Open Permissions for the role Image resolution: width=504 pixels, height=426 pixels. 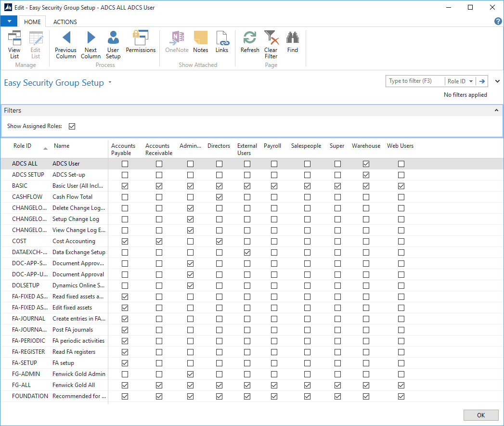[x=141, y=42]
